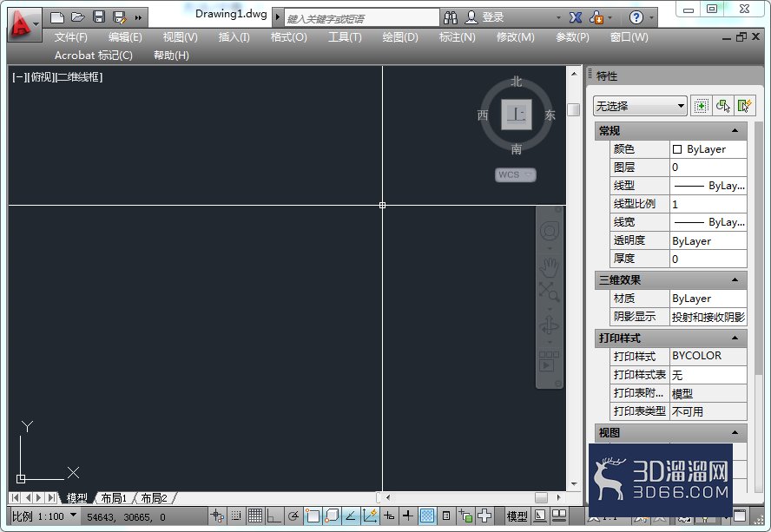Click the search keyword input field
The width and height of the screenshot is (771, 532).
click(x=362, y=18)
